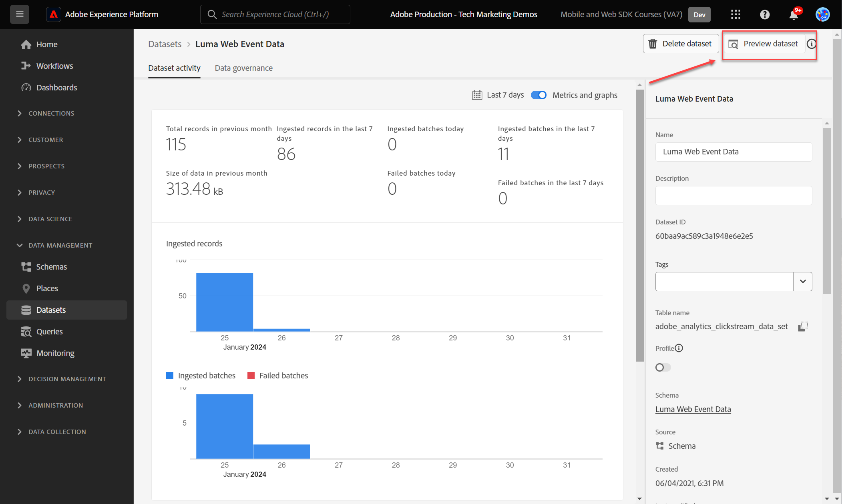Viewport: 842px width, 504px height.
Task: Turn off Metrics and graphs toggle
Action: [539, 95]
